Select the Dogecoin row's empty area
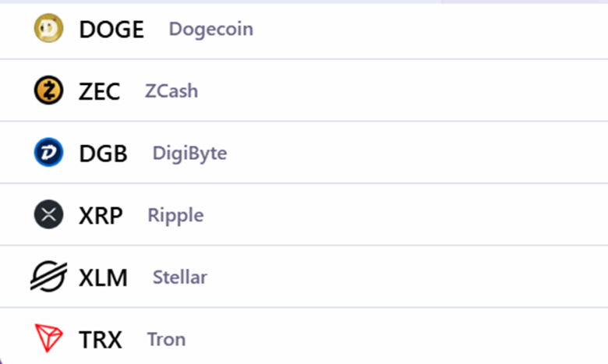 [x=430, y=31]
